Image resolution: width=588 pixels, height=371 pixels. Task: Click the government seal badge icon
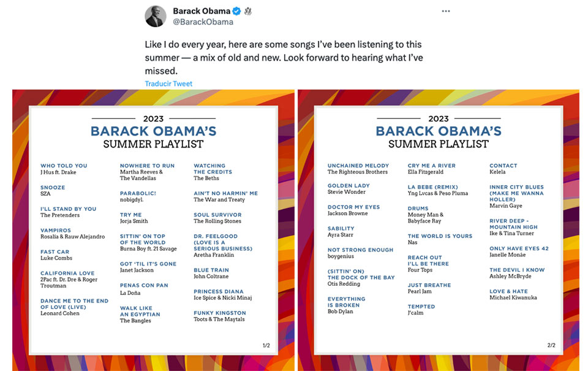pyautogui.click(x=248, y=11)
